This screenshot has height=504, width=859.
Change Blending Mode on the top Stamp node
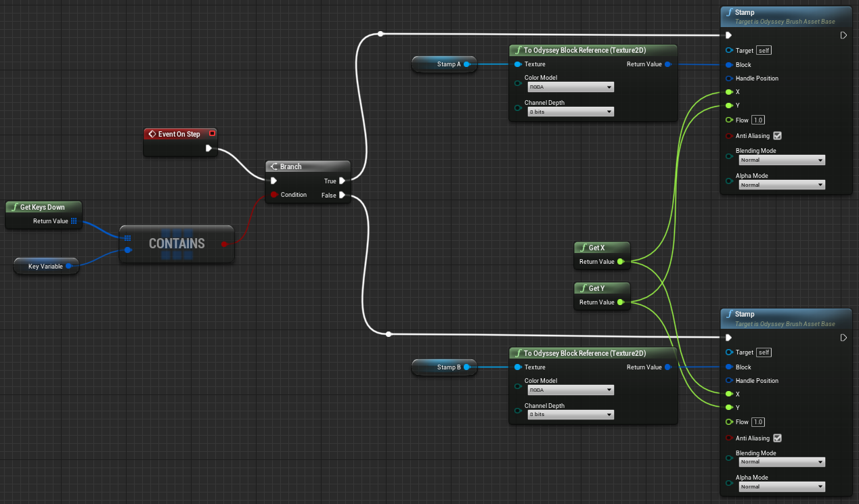[782, 160]
